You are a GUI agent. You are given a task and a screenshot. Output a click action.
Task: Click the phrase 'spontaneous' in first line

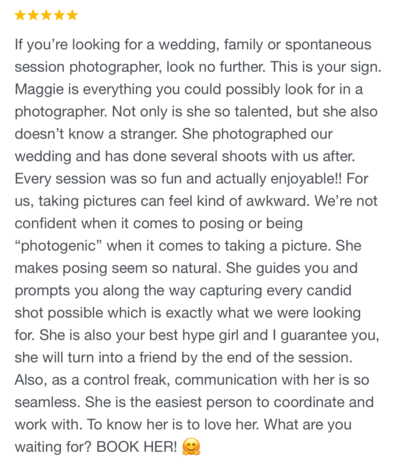pos(328,45)
